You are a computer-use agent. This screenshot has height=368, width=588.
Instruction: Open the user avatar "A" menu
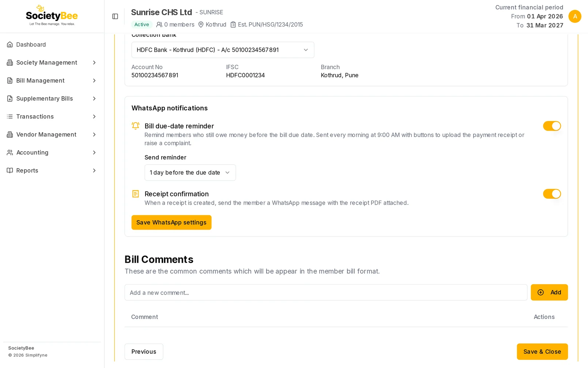click(x=575, y=16)
